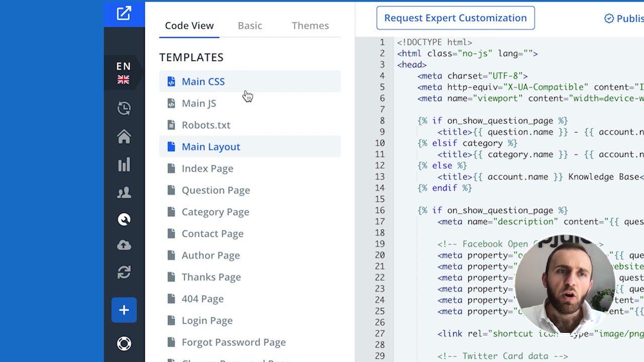Open the external link icon at sidebar top
This screenshot has height=362, width=644.
click(124, 14)
